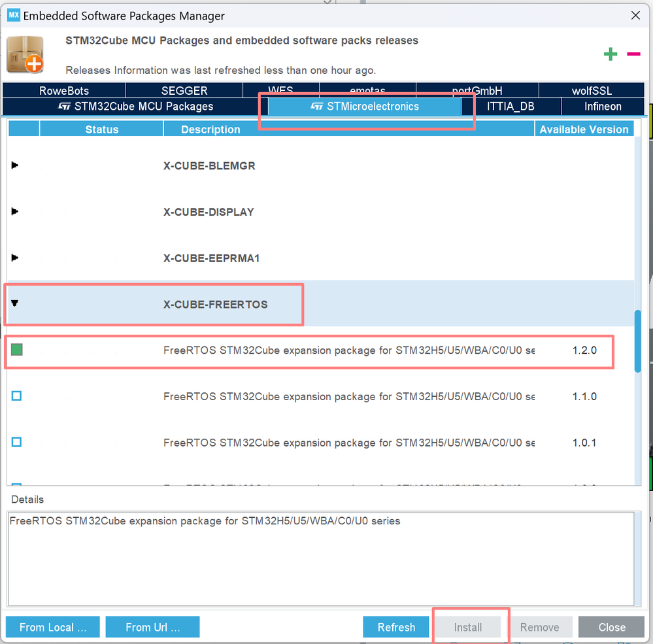Open the STM32Cube MCU Packages tab
This screenshot has width=653, height=644.
(x=135, y=106)
